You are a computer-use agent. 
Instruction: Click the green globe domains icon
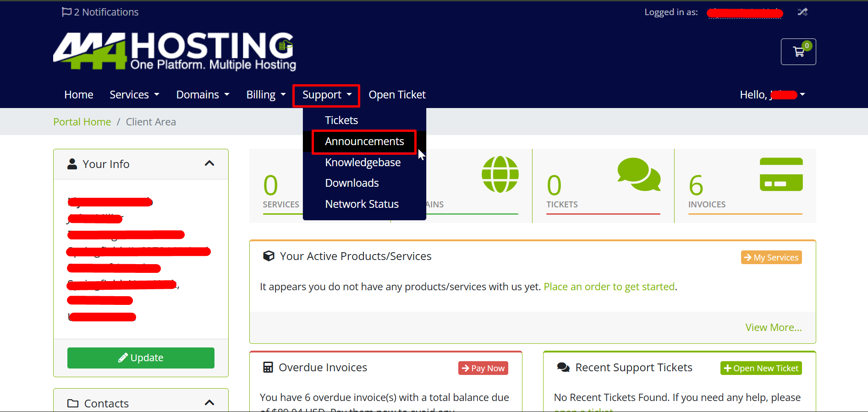point(500,174)
